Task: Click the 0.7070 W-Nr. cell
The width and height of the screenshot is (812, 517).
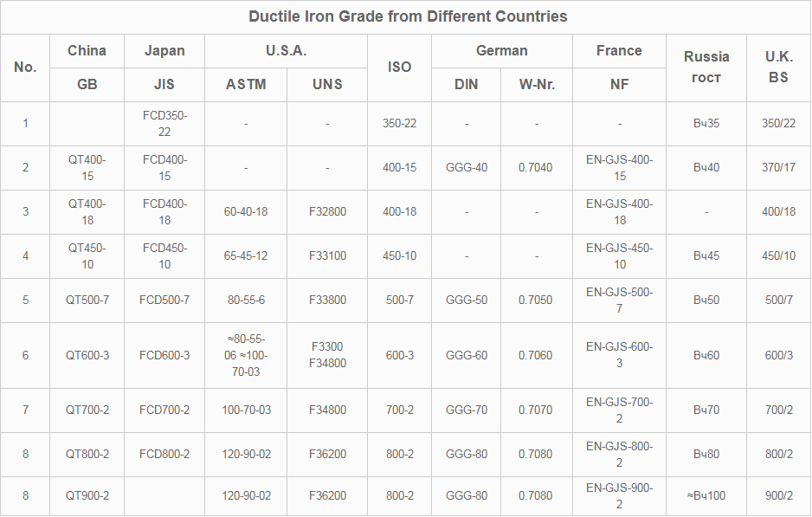Action: [536, 410]
